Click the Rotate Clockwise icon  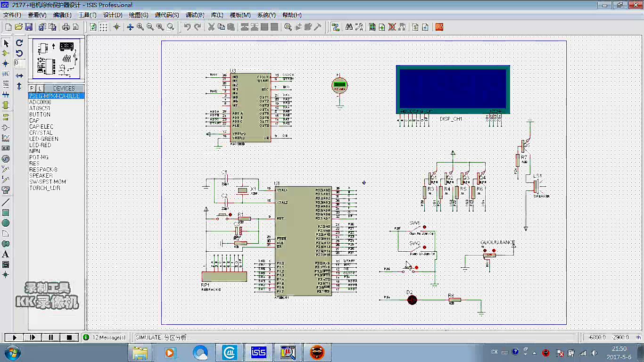pyautogui.click(x=19, y=43)
